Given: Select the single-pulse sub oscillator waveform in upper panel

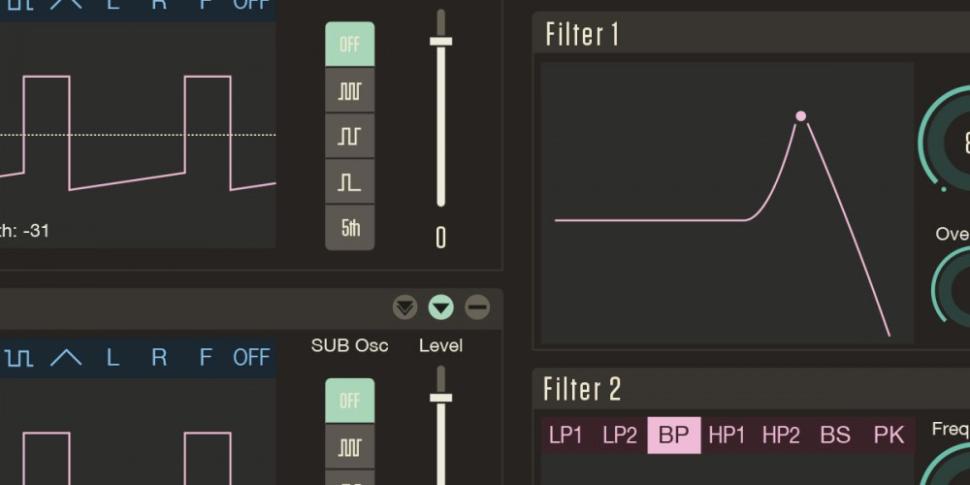Looking at the screenshot, I should [x=350, y=182].
